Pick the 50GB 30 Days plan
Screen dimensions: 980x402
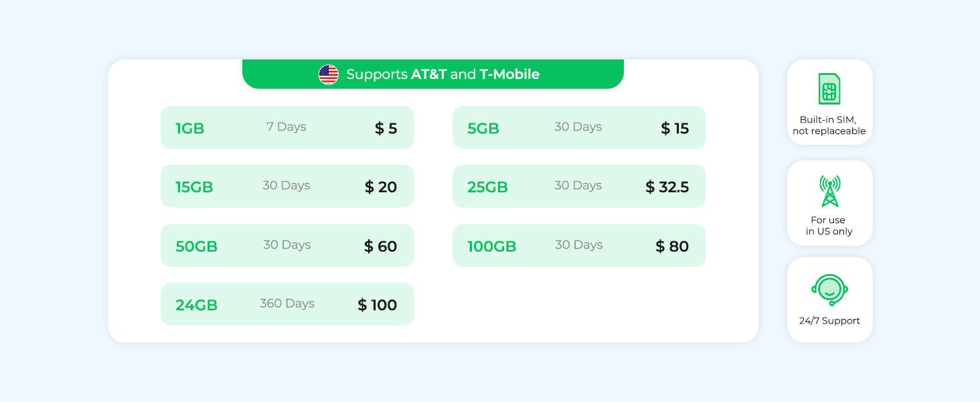(287, 245)
